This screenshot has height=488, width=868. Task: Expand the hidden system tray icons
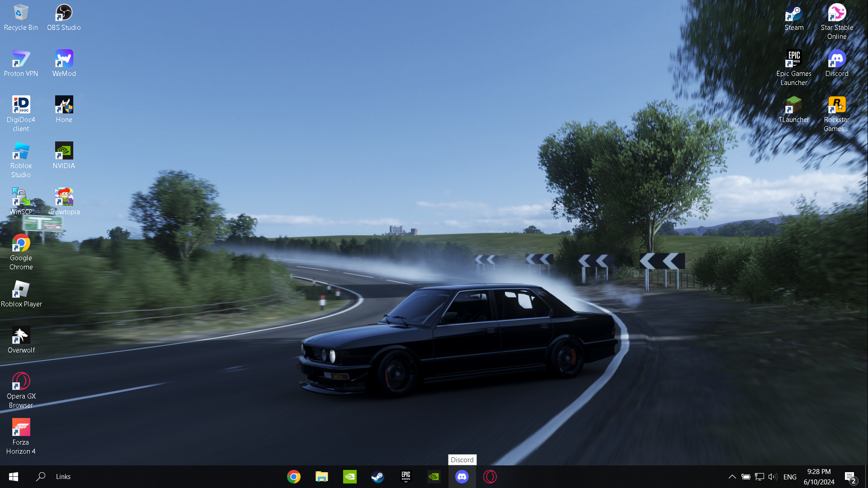[732, 477]
